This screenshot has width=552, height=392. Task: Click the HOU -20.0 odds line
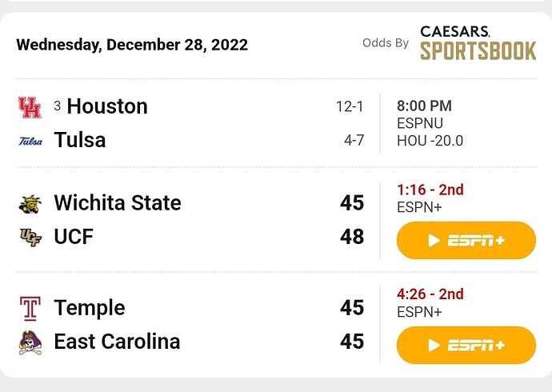(430, 141)
